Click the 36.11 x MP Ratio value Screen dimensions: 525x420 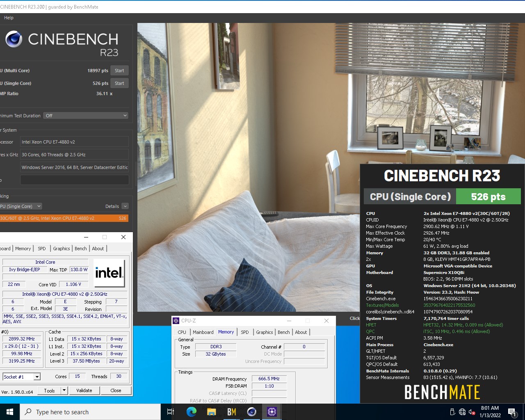click(x=104, y=94)
